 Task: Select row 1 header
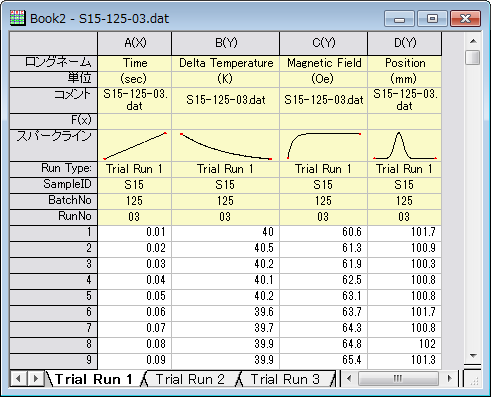click(x=53, y=233)
